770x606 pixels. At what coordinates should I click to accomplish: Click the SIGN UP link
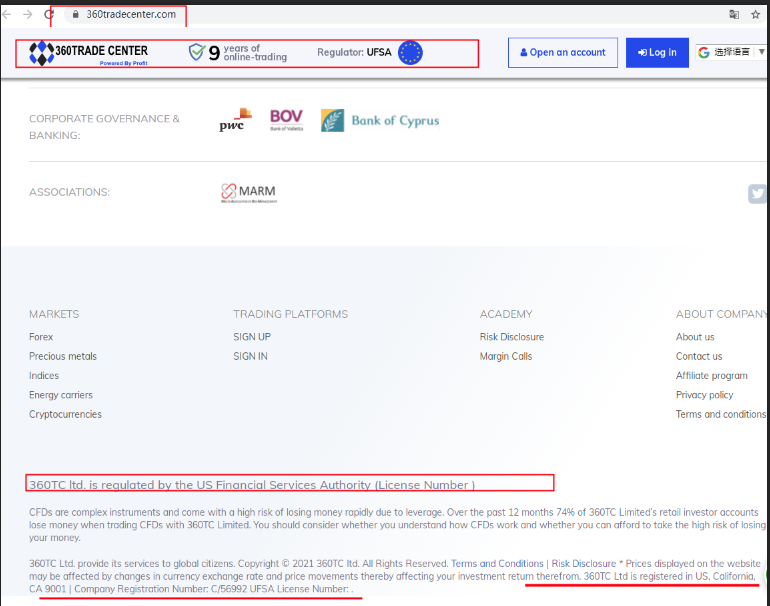pos(252,337)
